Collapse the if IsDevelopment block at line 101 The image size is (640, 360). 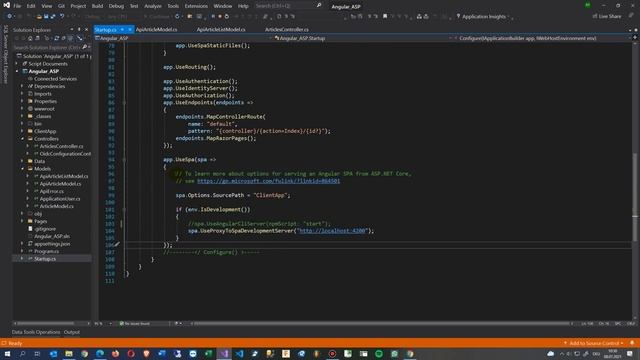point(124,209)
